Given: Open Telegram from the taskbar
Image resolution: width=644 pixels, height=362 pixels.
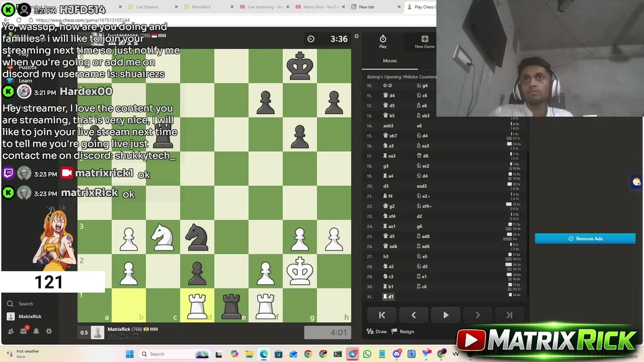Looking at the screenshot, I should (x=353, y=354).
